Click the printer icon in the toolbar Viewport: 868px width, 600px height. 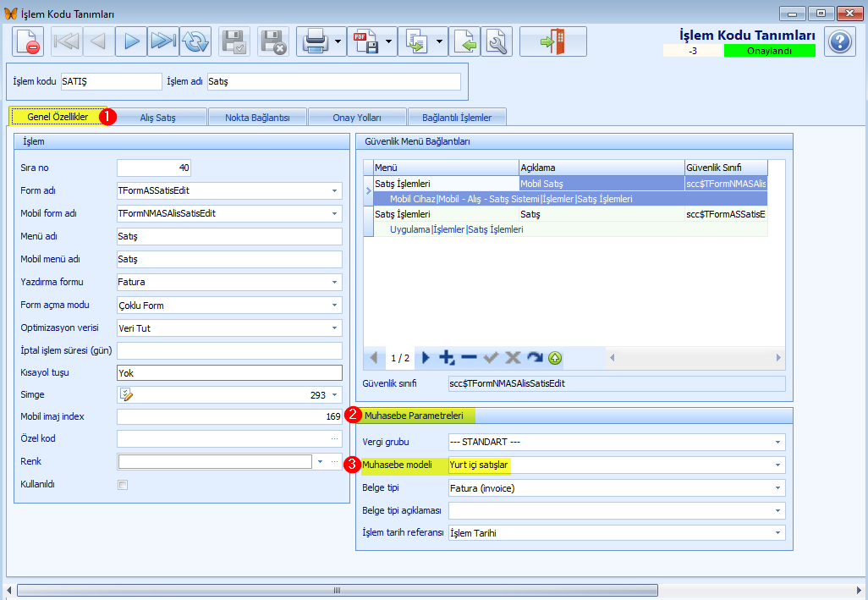(316, 41)
